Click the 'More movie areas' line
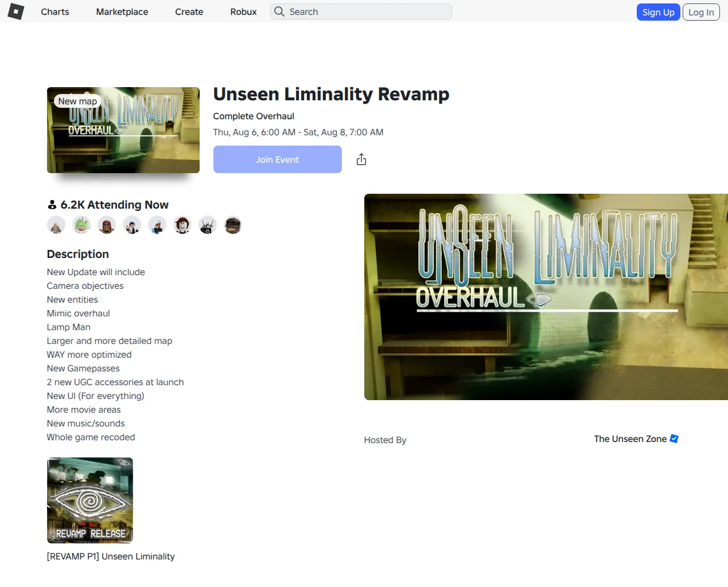Image resolution: width=728 pixels, height=587 pixels. coord(84,409)
